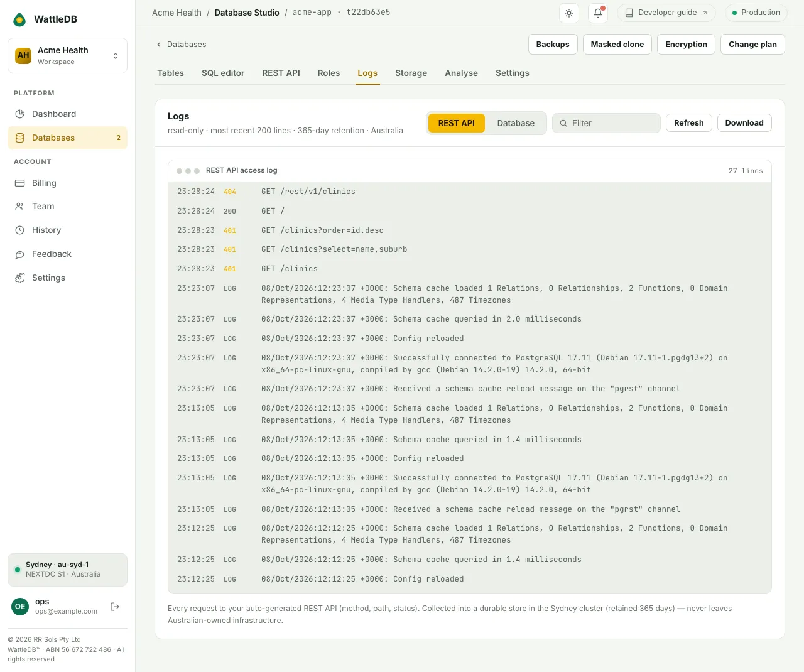The image size is (804, 672).
Task: Click the Team people icon
Action: coord(19,206)
